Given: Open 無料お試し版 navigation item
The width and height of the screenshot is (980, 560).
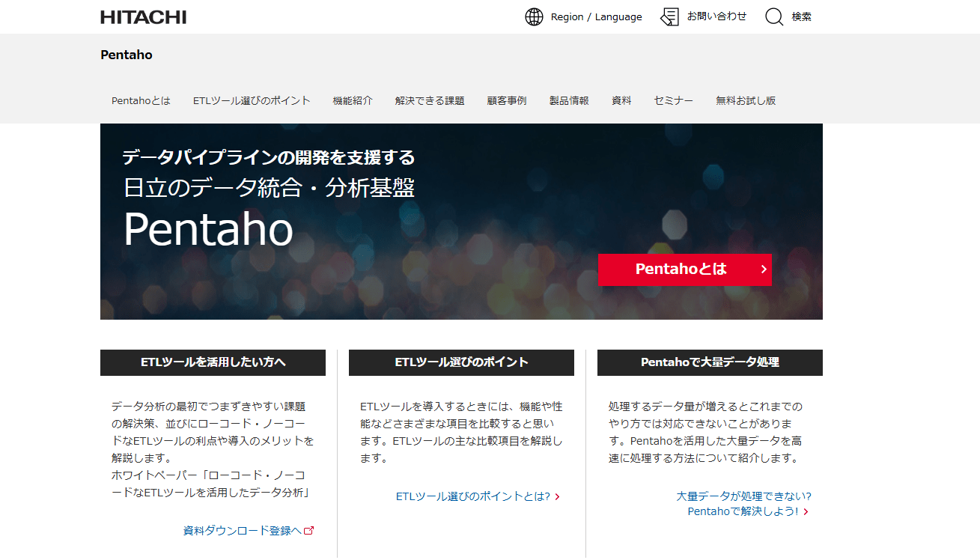Looking at the screenshot, I should [745, 100].
